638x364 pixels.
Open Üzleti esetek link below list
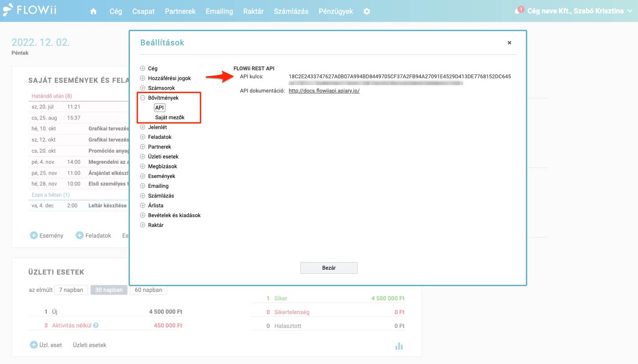(89, 345)
